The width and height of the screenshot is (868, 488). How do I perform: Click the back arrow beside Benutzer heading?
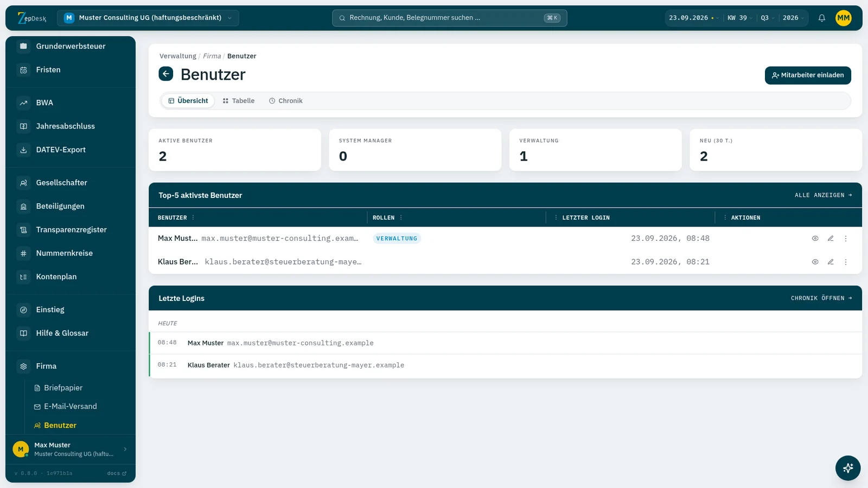coord(166,74)
